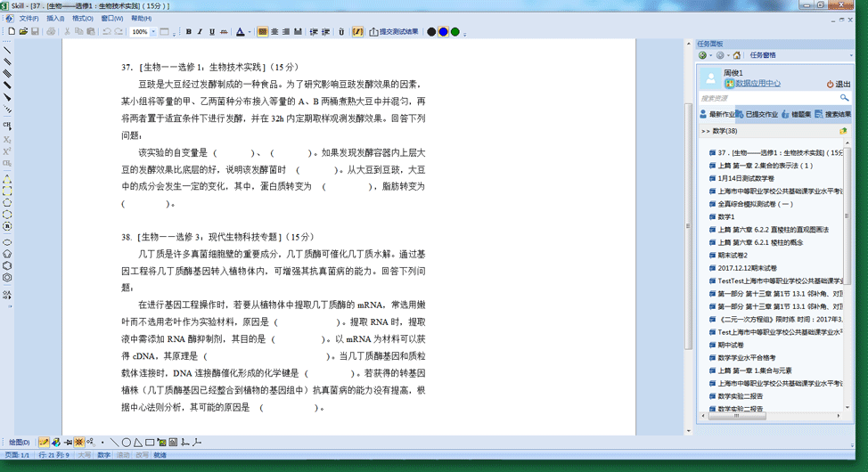Switch to the 错题集 tab
Viewport: 868px width, 472px height.
[x=798, y=114]
